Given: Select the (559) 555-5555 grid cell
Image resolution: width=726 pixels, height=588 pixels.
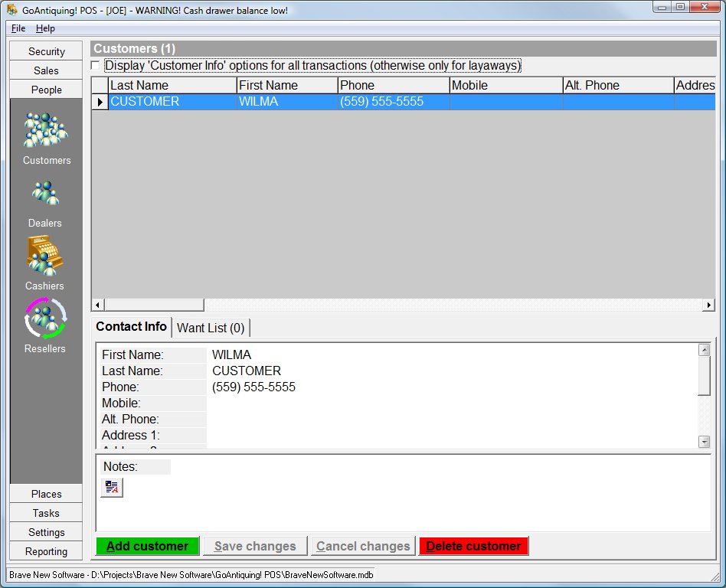Looking at the screenshot, I should click(394, 102).
